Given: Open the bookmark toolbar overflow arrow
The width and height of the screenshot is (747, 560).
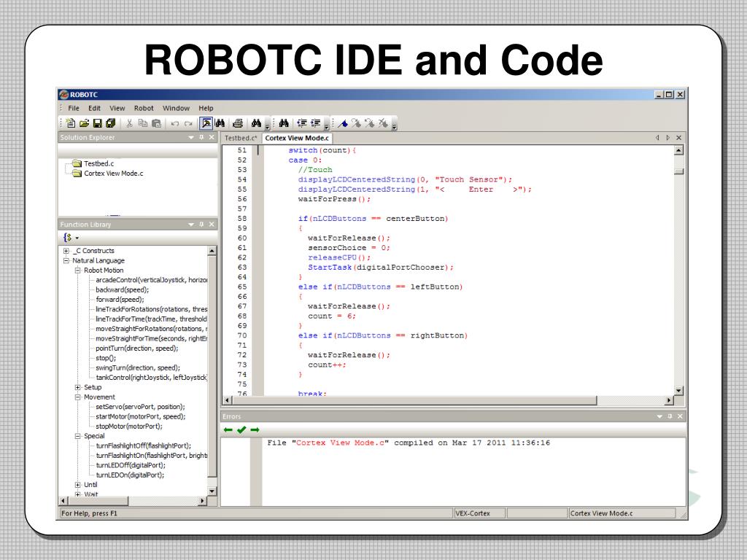Looking at the screenshot, I should (x=395, y=125).
